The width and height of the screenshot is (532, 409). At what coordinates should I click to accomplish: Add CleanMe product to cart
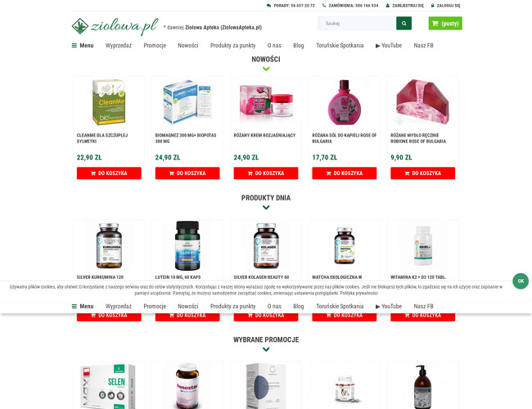pos(109,173)
